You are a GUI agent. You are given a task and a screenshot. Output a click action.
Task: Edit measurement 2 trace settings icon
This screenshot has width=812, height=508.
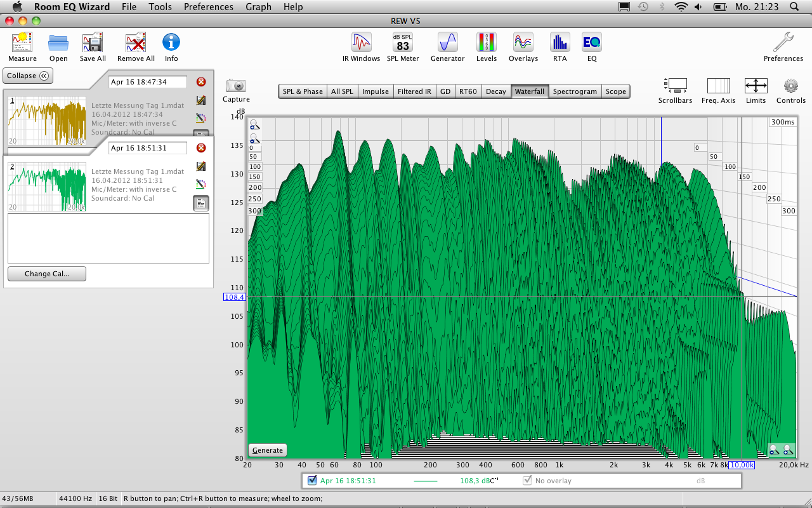tap(201, 166)
